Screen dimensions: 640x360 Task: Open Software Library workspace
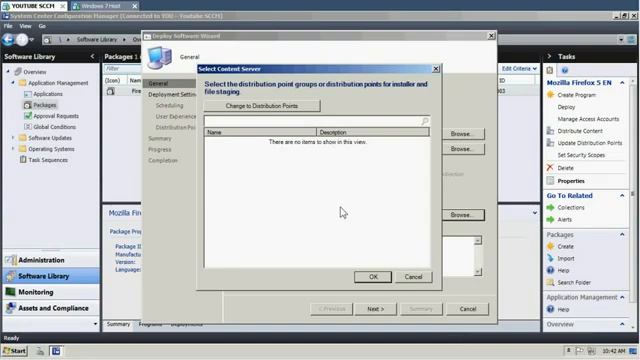point(51,276)
